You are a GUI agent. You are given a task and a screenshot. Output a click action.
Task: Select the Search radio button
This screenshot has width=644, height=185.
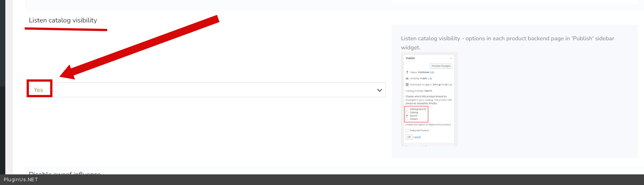(x=407, y=116)
